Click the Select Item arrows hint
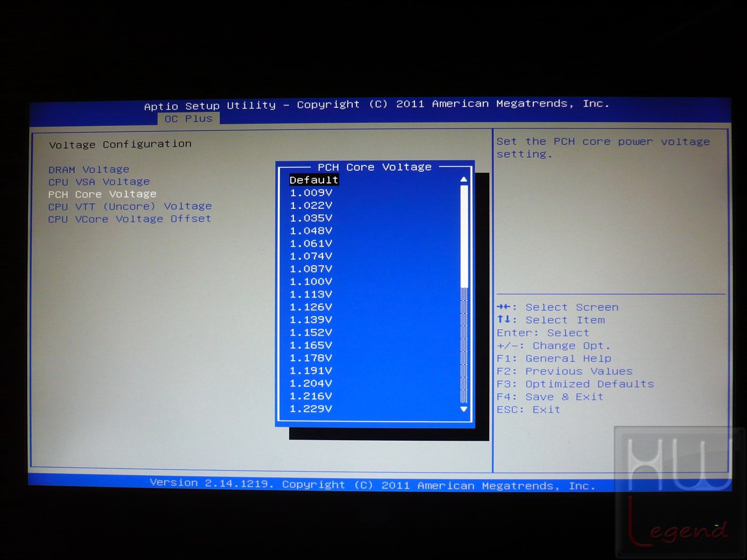The height and width of the screenshot is (560, 747). [551, 320]
